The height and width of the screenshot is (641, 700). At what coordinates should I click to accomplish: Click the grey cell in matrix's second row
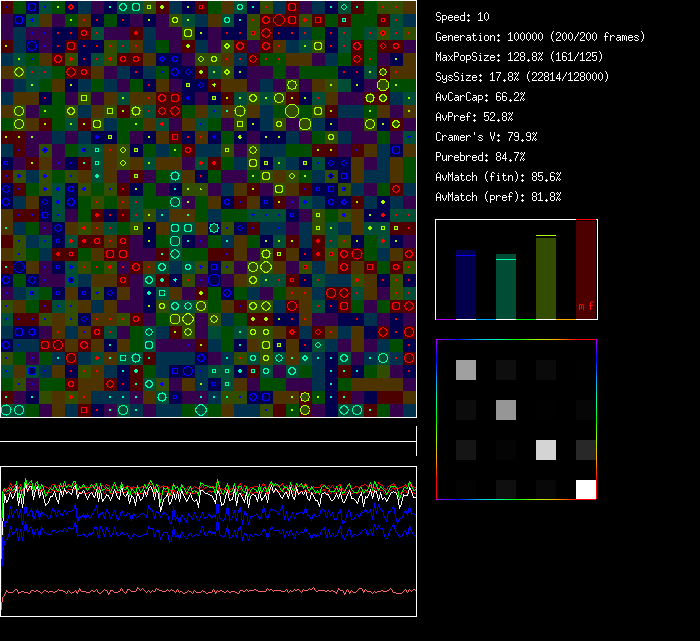pos(506,409)
